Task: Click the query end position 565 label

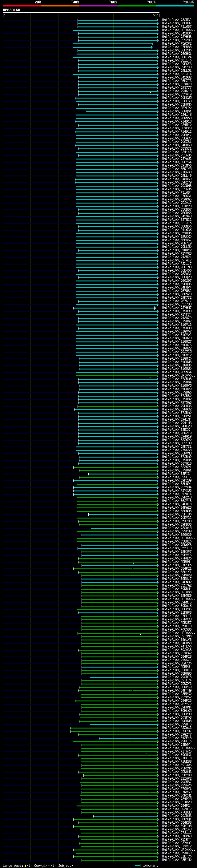Action: 155,15
